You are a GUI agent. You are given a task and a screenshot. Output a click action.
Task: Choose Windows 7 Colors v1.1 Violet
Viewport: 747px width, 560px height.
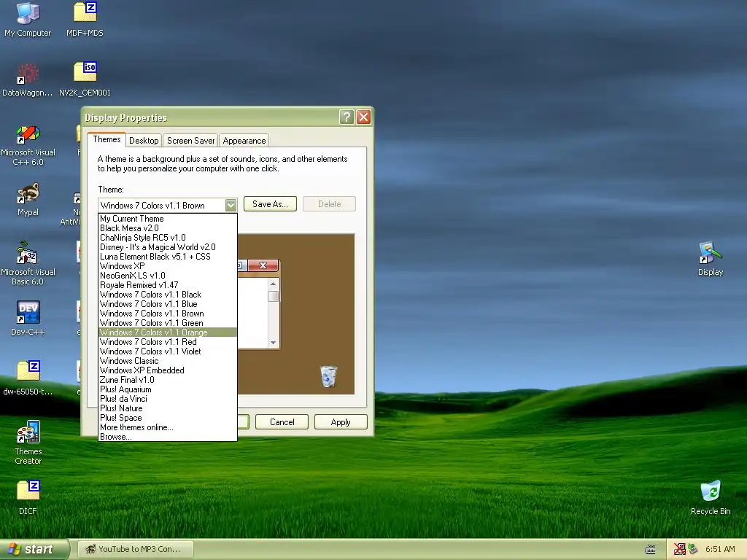point(167,351)
